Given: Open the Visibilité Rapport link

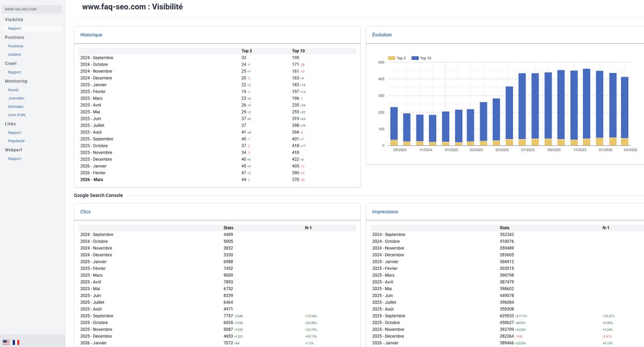Looking at the screenshot, I should coord(14,28).
